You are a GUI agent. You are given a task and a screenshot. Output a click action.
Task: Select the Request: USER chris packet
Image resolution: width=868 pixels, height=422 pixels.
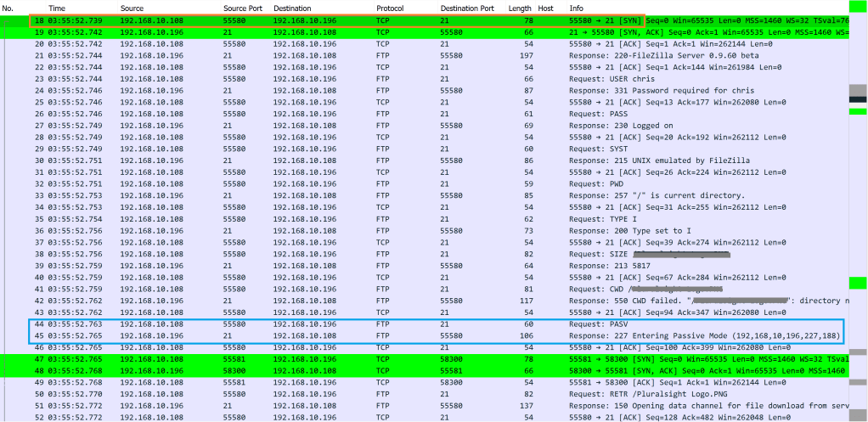[340, 79]
